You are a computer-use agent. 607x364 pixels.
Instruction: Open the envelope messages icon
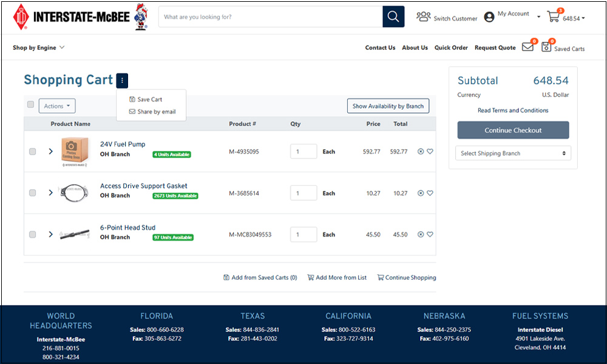[x=527, y=47]
